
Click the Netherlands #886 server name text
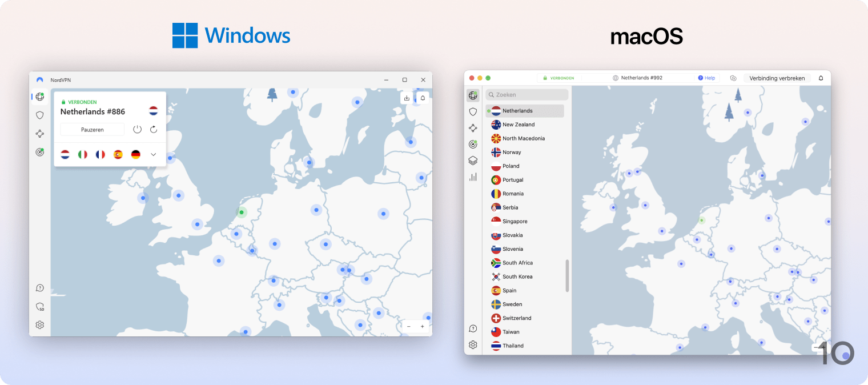pyautogui.click(x=93, y=111)
